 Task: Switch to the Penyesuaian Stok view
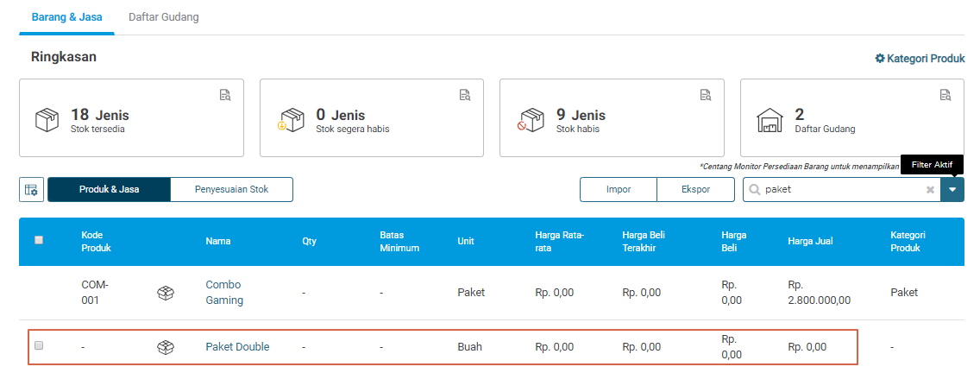pyautogui.click(x=232, y=190)
